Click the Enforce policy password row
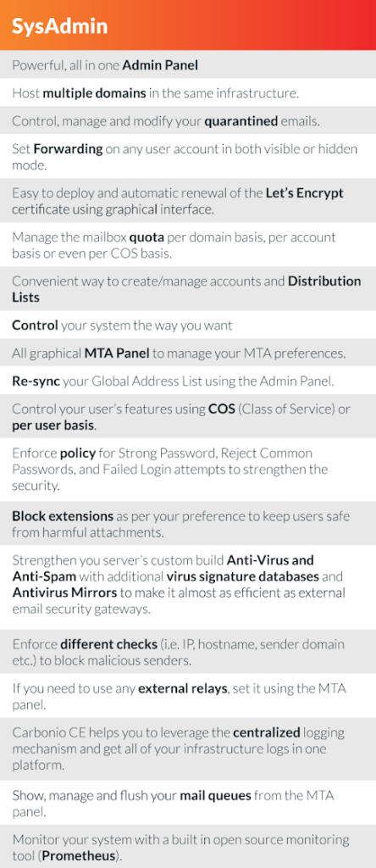This screenshot has width=376, height=868. [x=188, y=470]
